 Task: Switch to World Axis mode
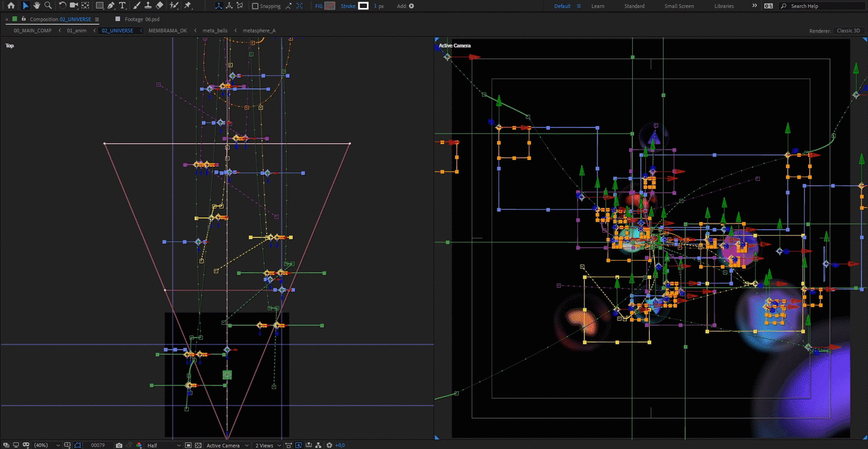[229, 6]
